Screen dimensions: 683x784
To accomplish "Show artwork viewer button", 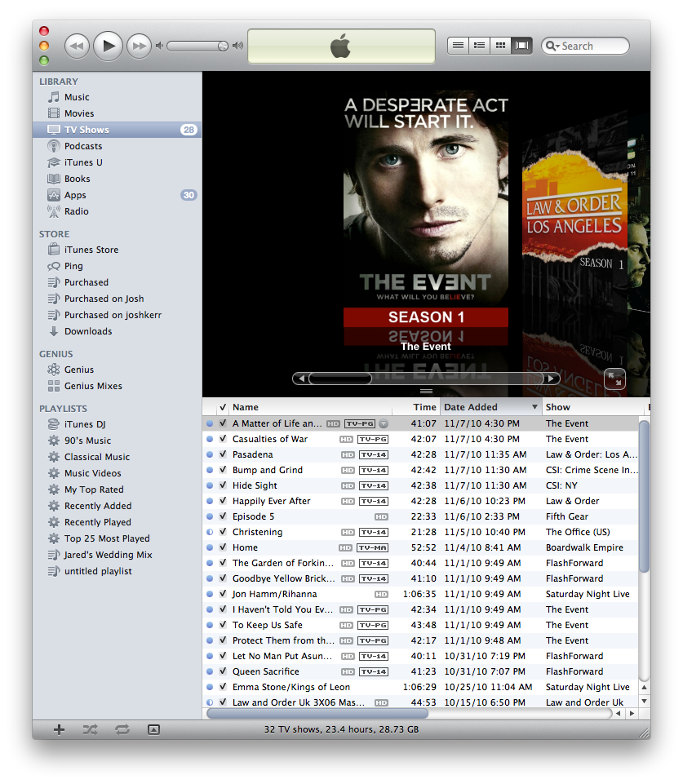I will (154, 729).
